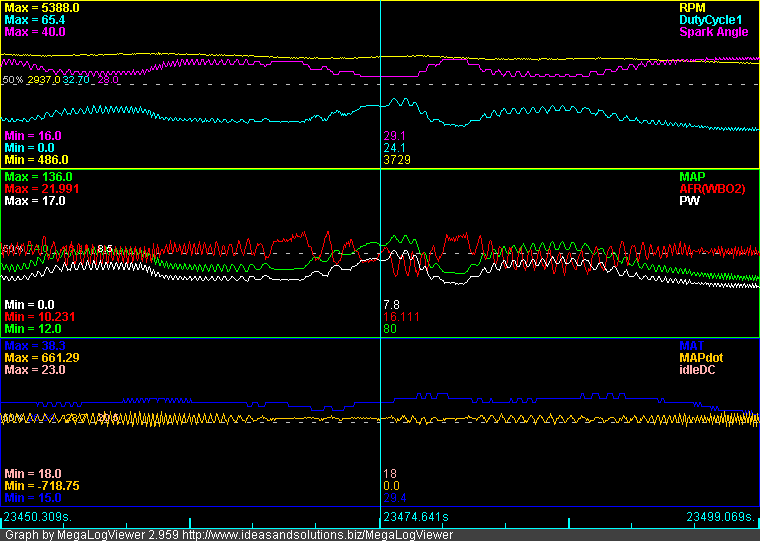Screen dimensions: 760x541
Task: Click the orange cursor reading 0.0 for MAPdot
Action: click(x=392, y=486)
